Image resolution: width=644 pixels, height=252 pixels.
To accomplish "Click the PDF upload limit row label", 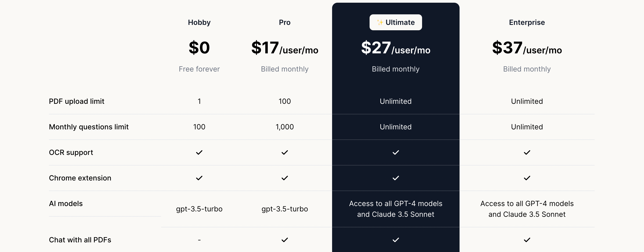I will point(77,101).
